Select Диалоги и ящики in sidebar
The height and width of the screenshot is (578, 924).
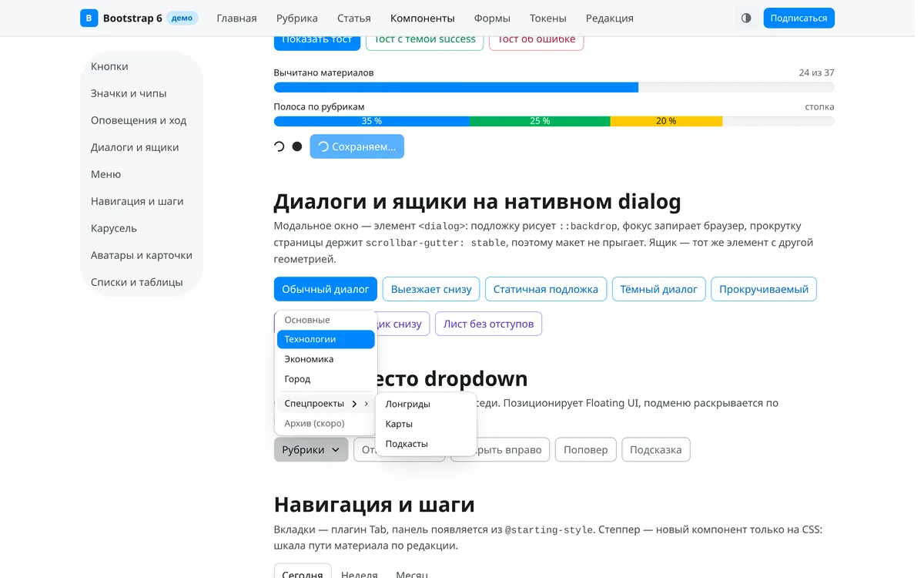(142, 147)
